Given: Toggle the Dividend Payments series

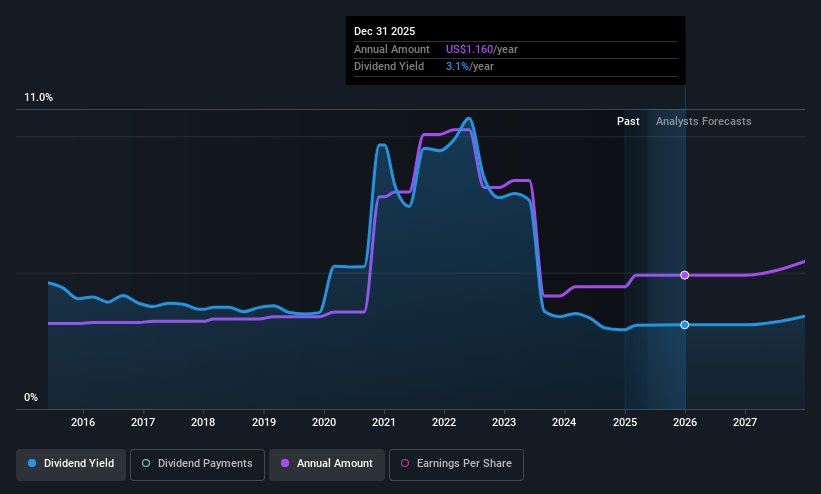Looking at the screenshot, I should [x=197, y=464].
